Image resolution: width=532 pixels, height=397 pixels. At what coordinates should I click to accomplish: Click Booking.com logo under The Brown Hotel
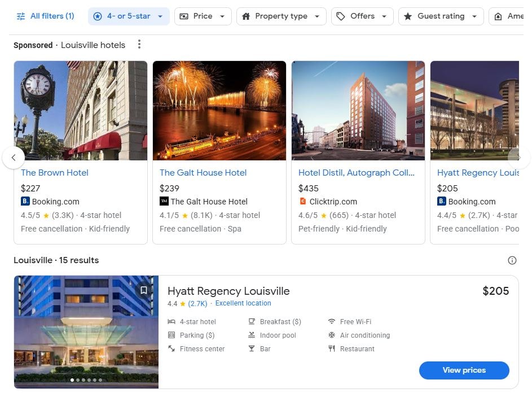coord(25,201)
